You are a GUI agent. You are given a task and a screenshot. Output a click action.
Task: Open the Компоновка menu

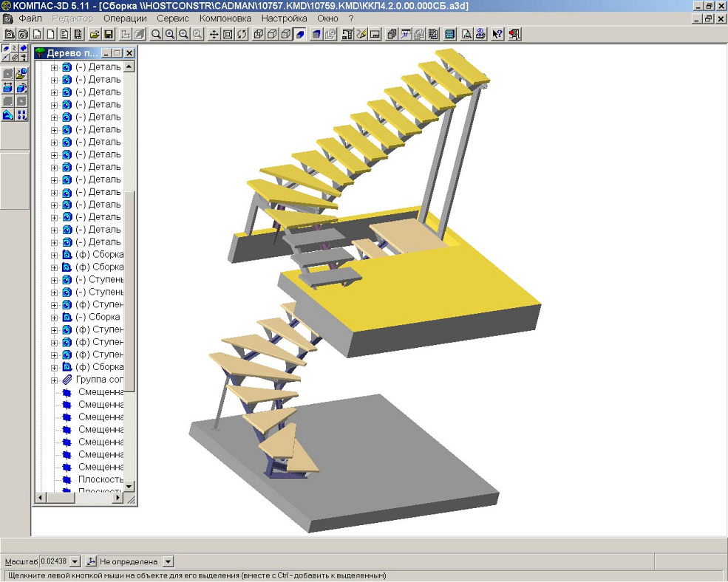[225, 18]
